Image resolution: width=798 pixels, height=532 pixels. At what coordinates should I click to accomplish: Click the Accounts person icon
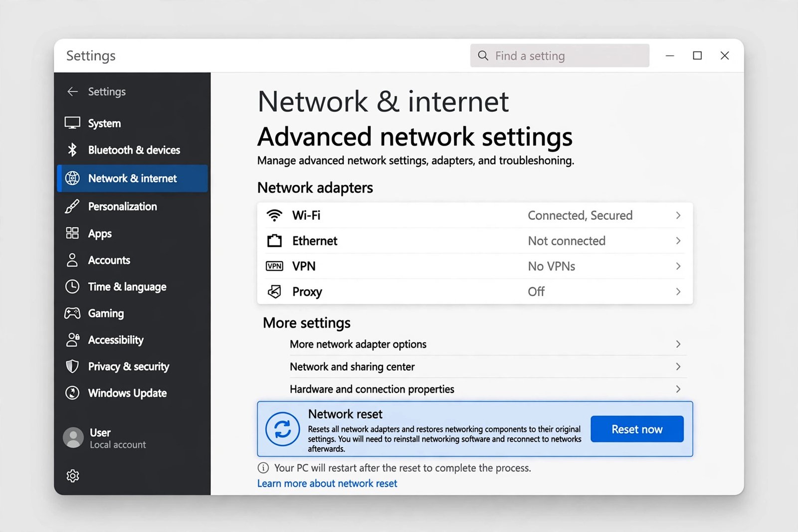click(x=72, y=260)
